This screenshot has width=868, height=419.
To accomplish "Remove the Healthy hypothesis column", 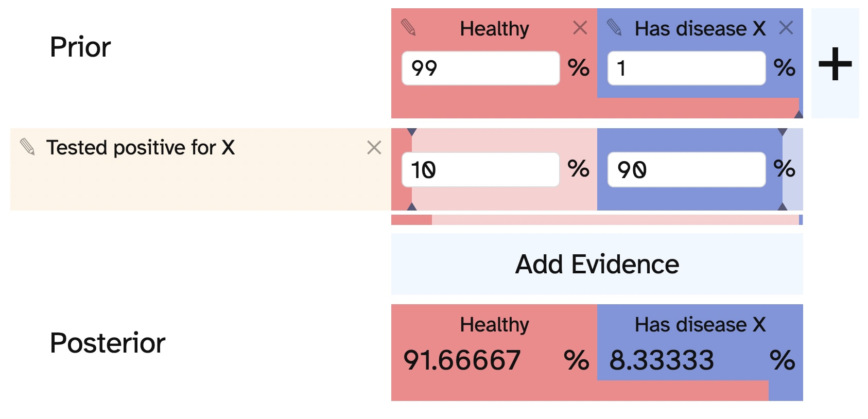I will [580, 28].
